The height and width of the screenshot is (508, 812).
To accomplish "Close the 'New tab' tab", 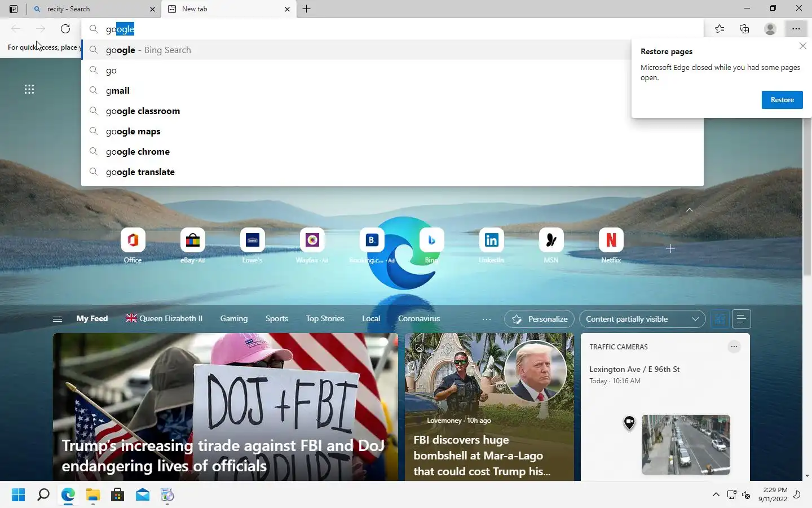I will coord(287,9).
